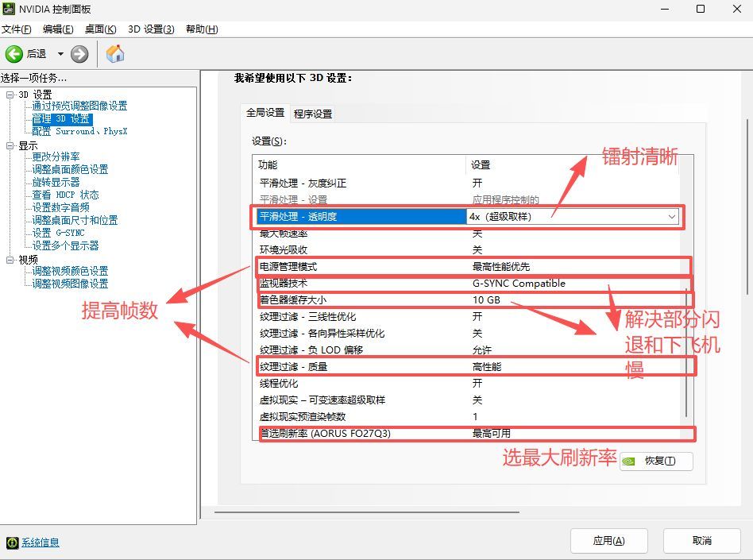This screenshot has height=560, width=753.
Task: Select 管理 3D 设置 in the tree
Action: (61, 118)
